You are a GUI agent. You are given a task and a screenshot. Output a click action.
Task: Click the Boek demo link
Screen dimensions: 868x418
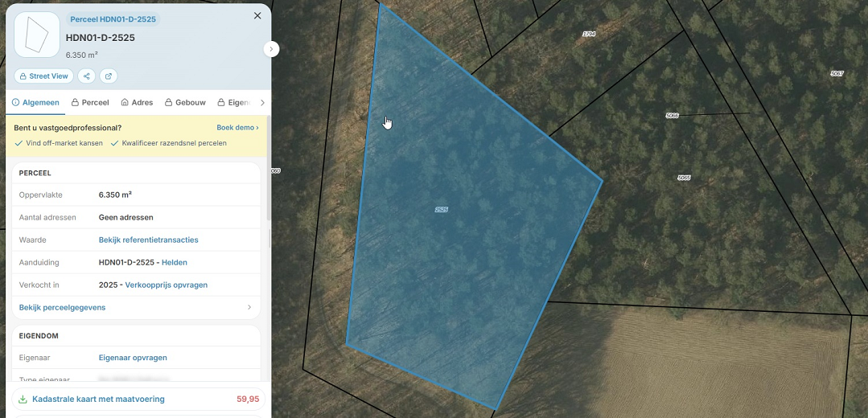click(237, 128)
